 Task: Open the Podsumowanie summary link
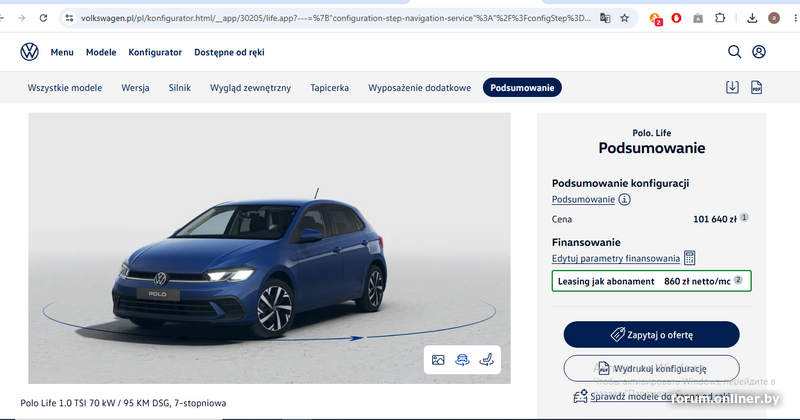click(x=583, y=200)
